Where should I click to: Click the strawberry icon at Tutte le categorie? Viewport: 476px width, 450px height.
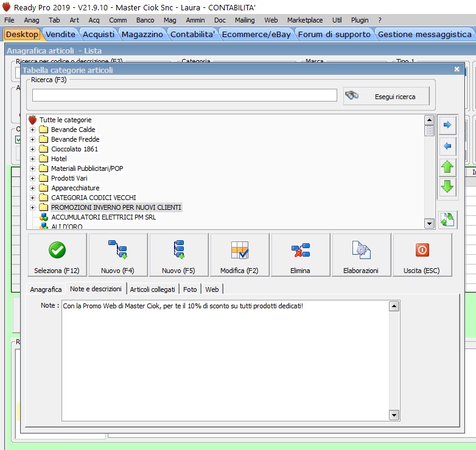[x=32, y=120]
